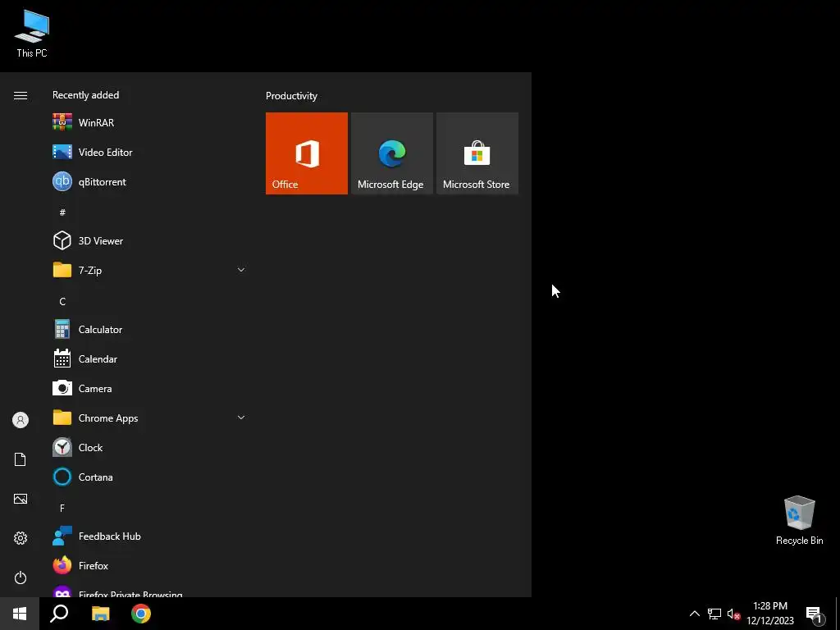Launch the Camera app

click(149, 388)
